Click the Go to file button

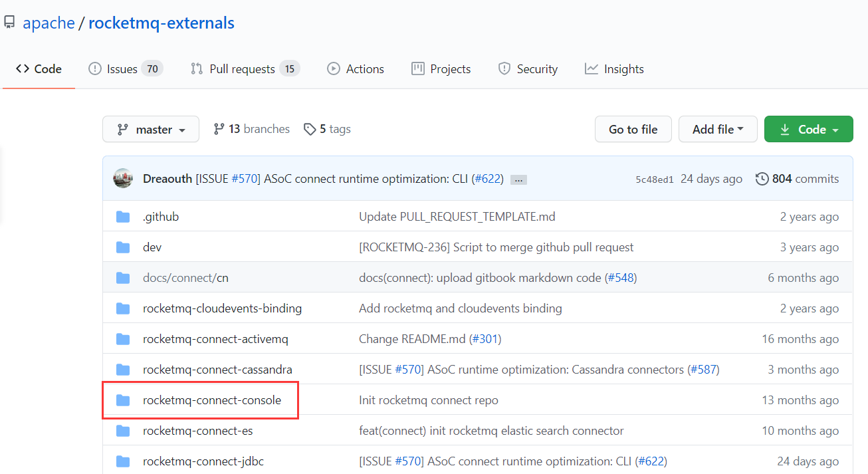pyautogui.click(x=633, y=130)
